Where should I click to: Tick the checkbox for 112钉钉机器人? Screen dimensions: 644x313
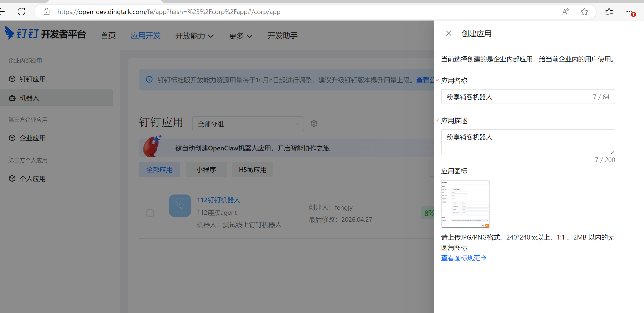pyautogui.click(x=150, y=213)
